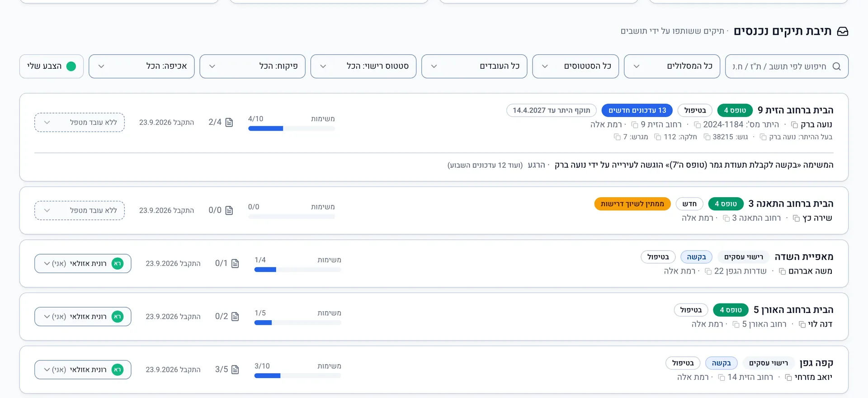
Task: Copy גוש 38215 value icon
Action: point(707,137)
